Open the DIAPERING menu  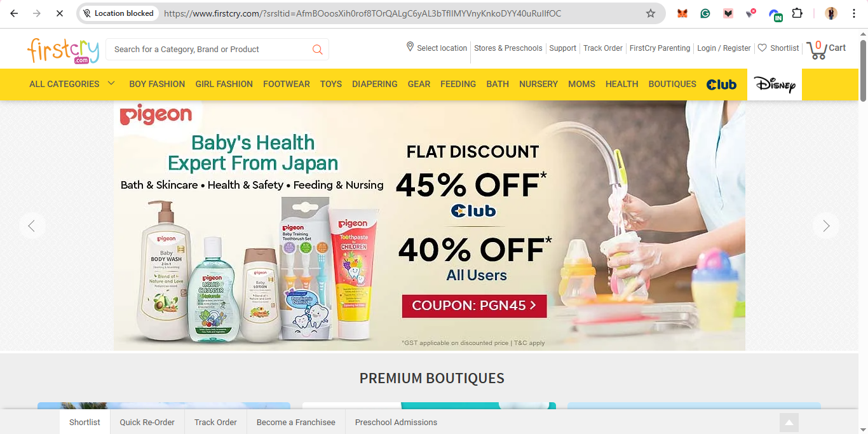pyautogui.click(x=375, y=84)
